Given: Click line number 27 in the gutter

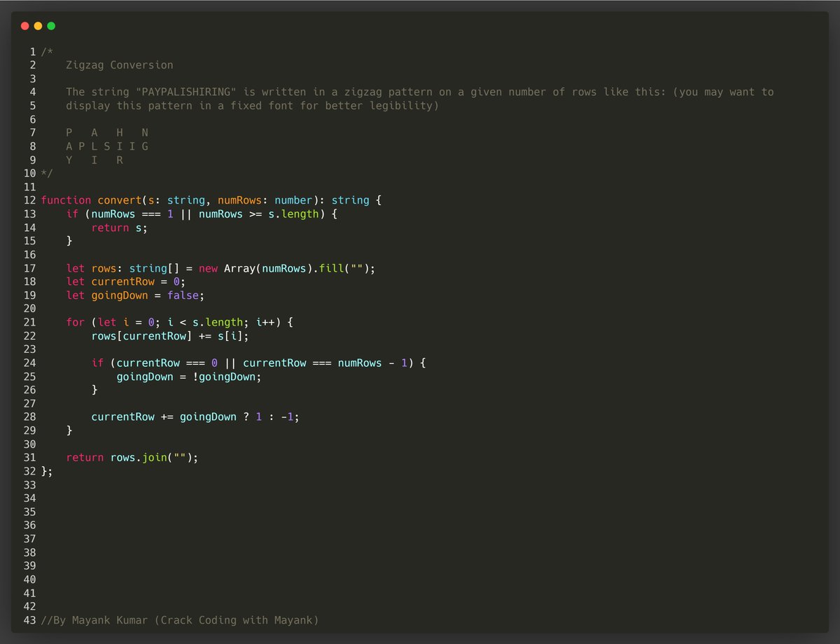Looking at the screenshot, I should 29,403.
